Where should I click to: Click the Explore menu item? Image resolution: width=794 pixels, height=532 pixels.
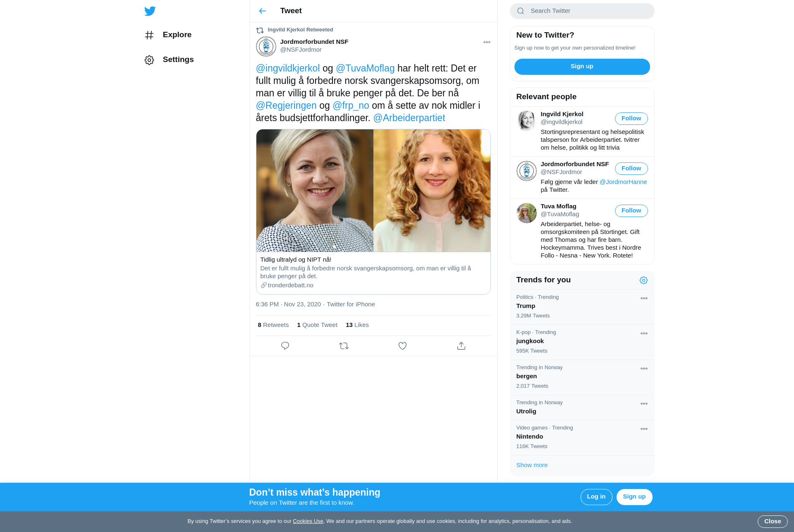point(168,35)
